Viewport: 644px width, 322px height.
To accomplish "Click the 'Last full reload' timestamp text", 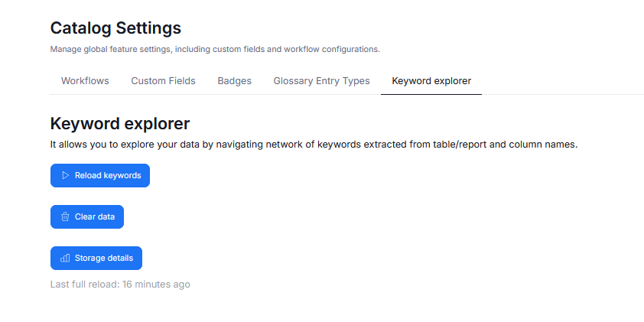I will point(120,285).
